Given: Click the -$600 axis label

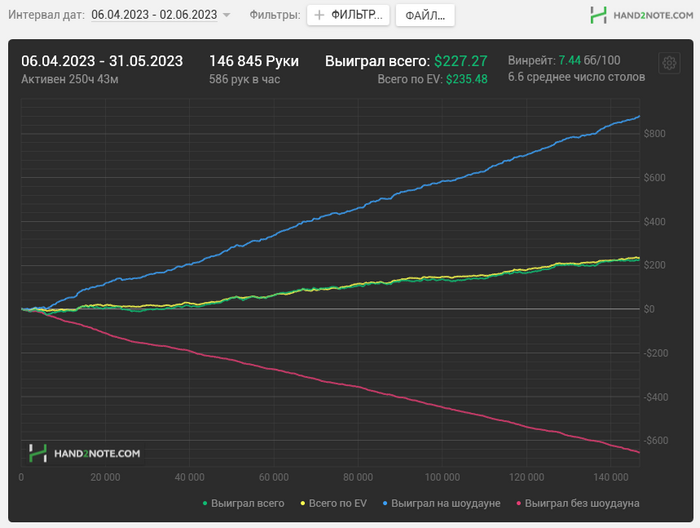Looking at the screenshot, I should click(656, 441).
